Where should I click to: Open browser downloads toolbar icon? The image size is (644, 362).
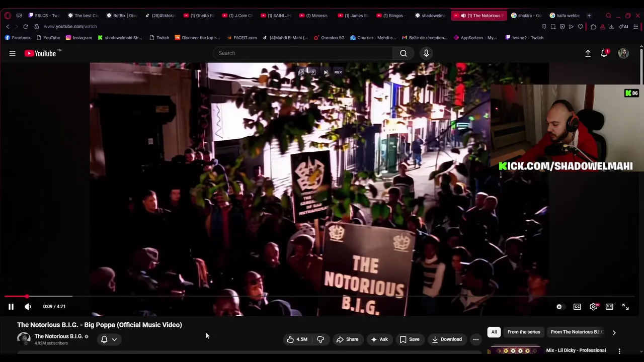(611, 27)
